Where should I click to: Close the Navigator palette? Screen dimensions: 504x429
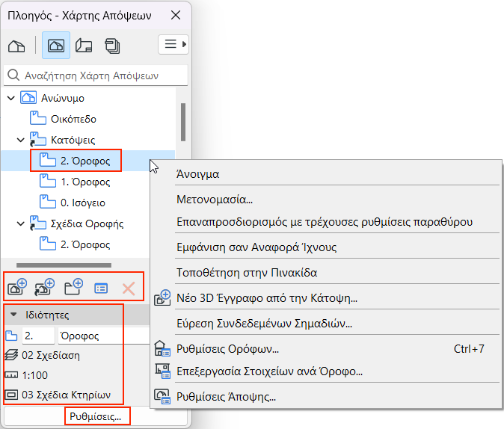pos(176,15)
